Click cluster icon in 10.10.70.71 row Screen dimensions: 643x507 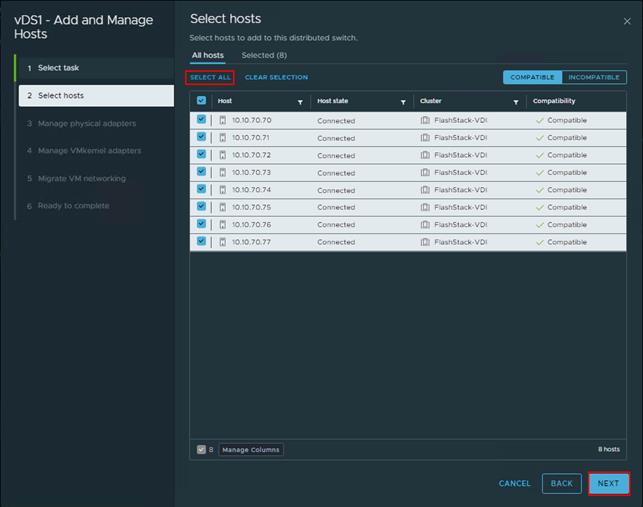425,137
